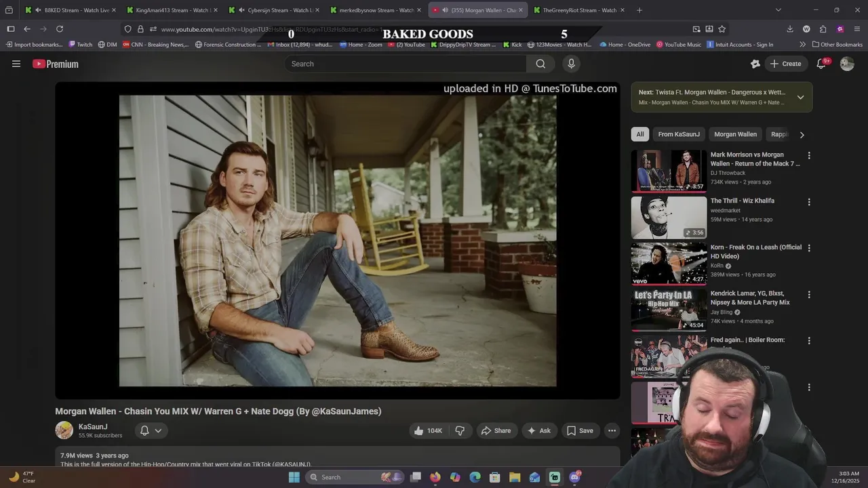
Task: Go back with the browser back arrow
Action: [x=27, y=29]
